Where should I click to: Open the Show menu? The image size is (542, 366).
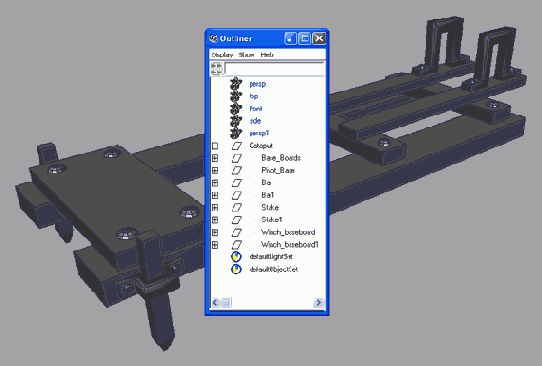coord(246,55)
